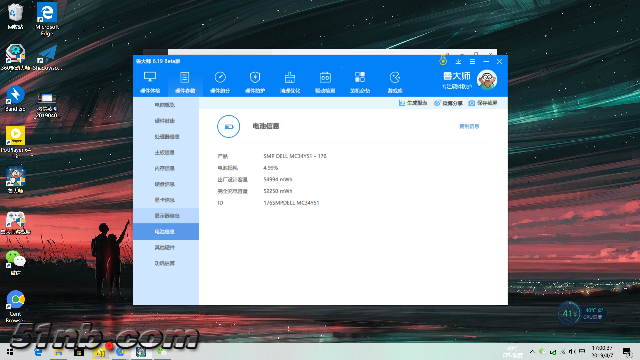
Task: Click 复制信息 copy info link
Action: tap(469, 126)
